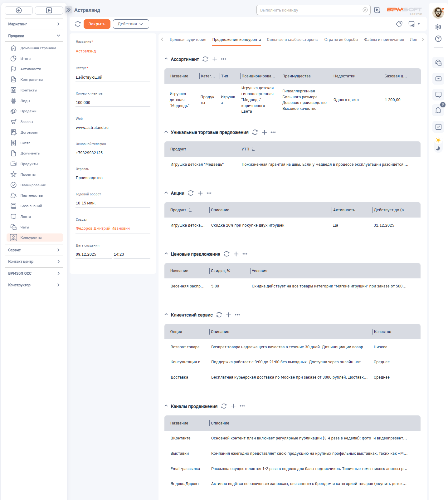Add new record to Акции section
448x500 pixels.
200,193
